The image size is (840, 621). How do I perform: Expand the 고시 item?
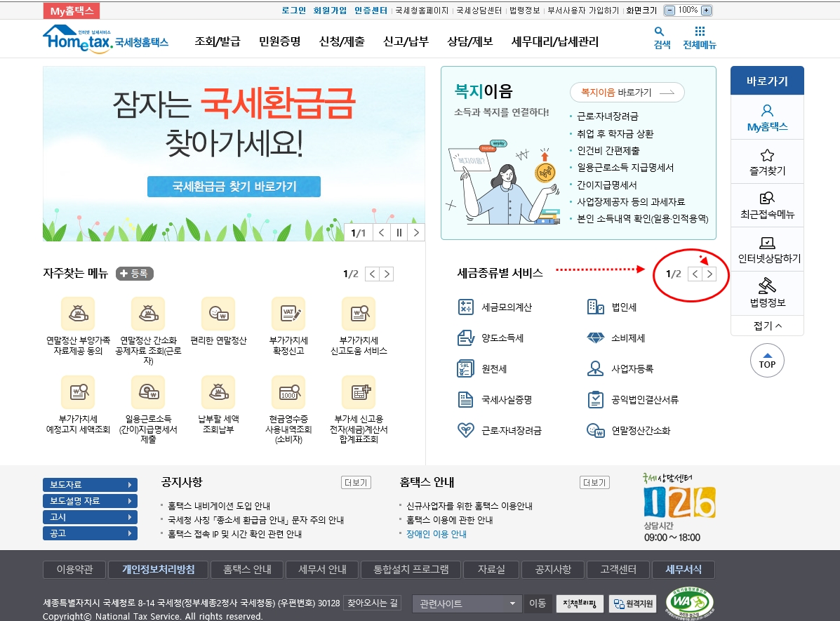coord(90,517)
